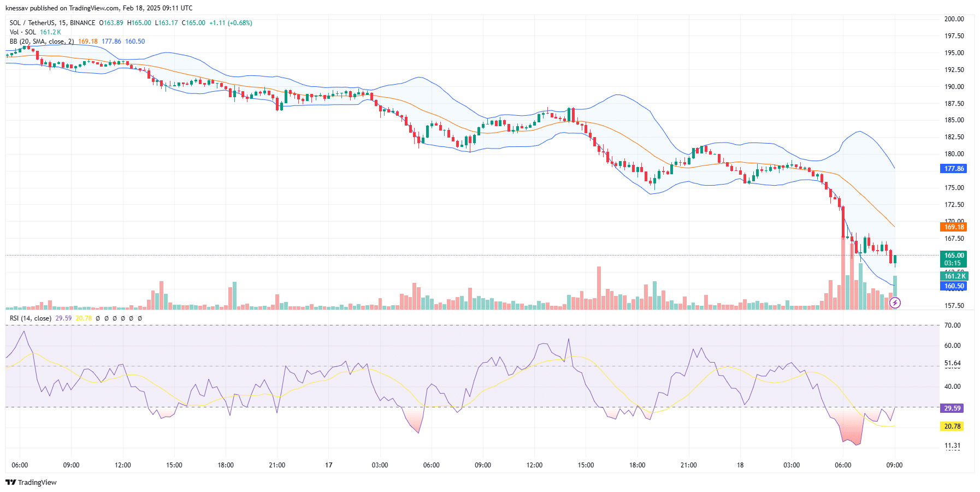Click the 182.50 price axis label
The image size is (980, 492).
[x=954, y=137]
